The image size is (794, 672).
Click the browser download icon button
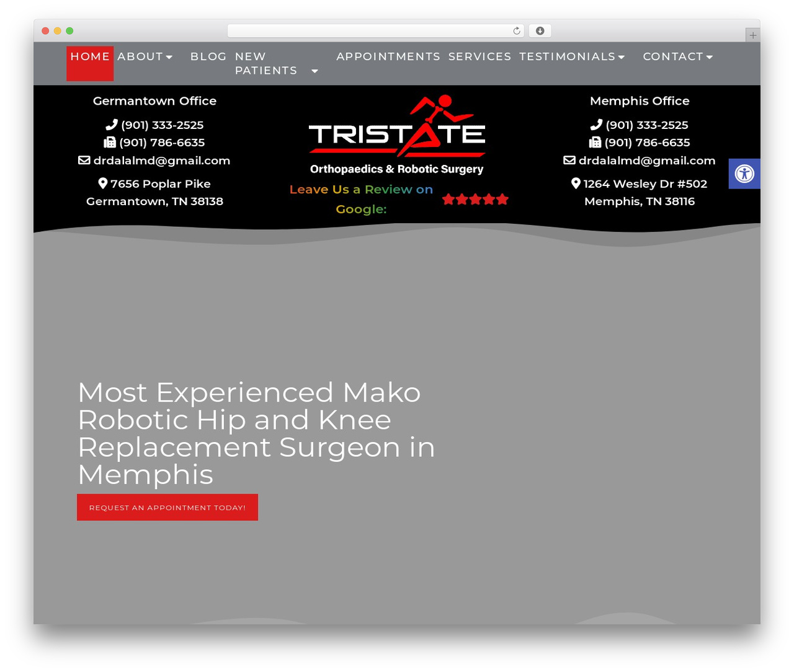[x=540, y=31]
